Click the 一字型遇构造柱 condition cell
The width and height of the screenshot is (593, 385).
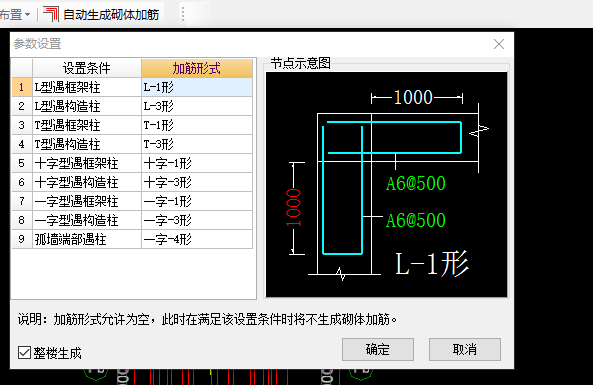[87, 220]
